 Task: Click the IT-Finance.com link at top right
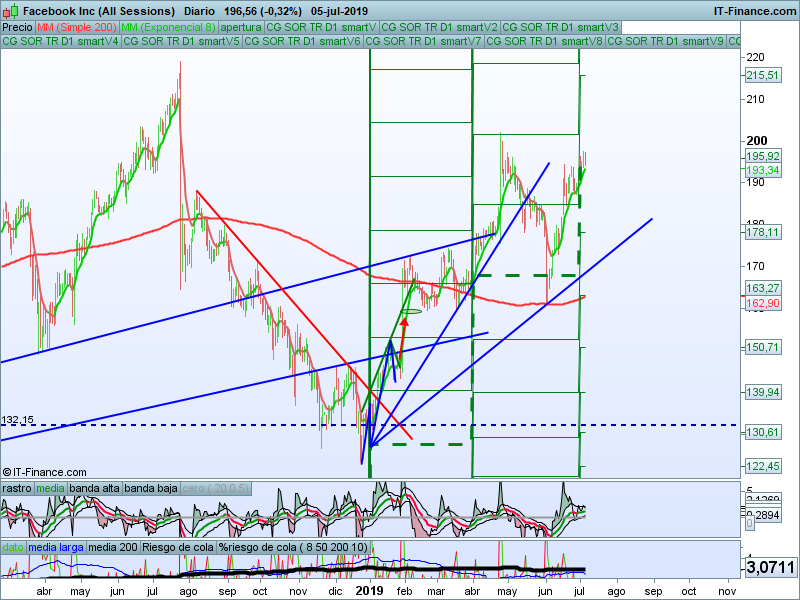point(754,11)
